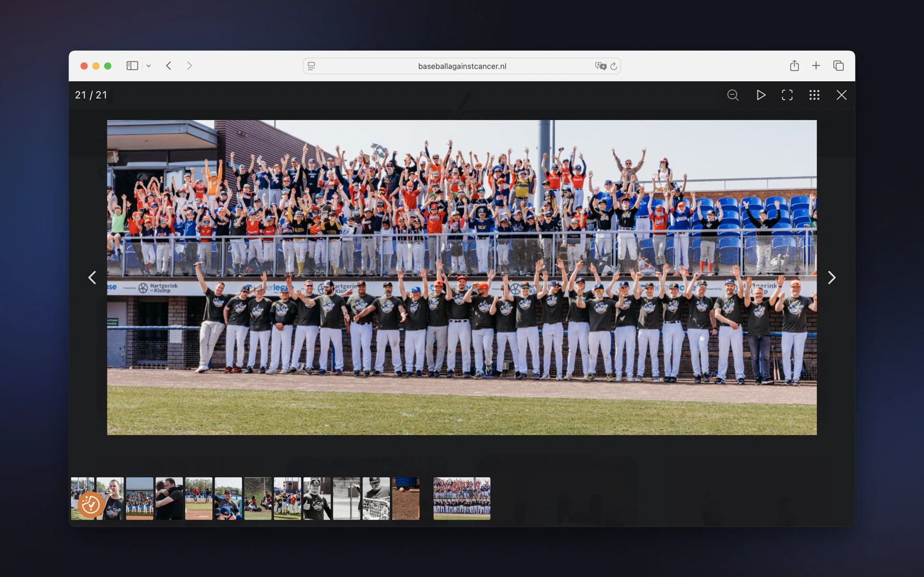Open the Safari share menu
Screen dimensions: 924x577
pos(794,66)
